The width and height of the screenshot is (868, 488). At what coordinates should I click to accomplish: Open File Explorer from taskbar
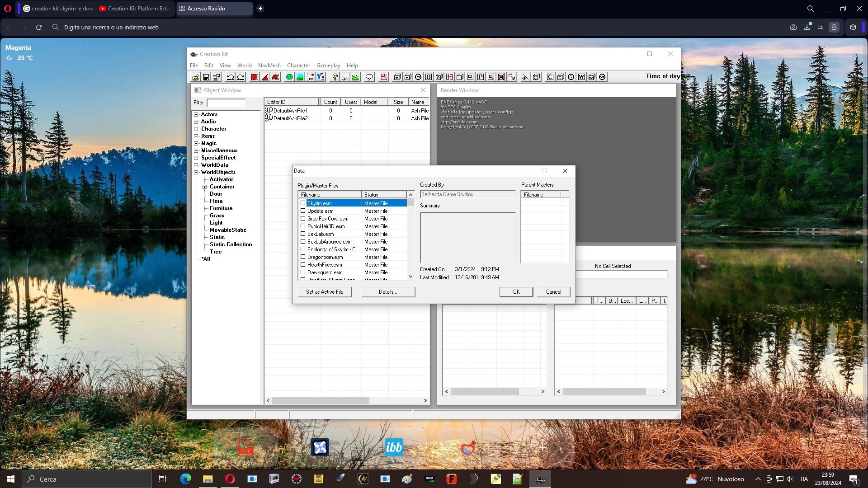pyautogui.click(x=208, y=479)
